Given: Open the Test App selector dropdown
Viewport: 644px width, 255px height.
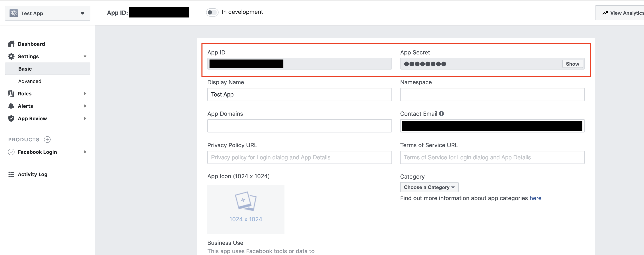Looking at the screenshot, I should click(47, 13).
